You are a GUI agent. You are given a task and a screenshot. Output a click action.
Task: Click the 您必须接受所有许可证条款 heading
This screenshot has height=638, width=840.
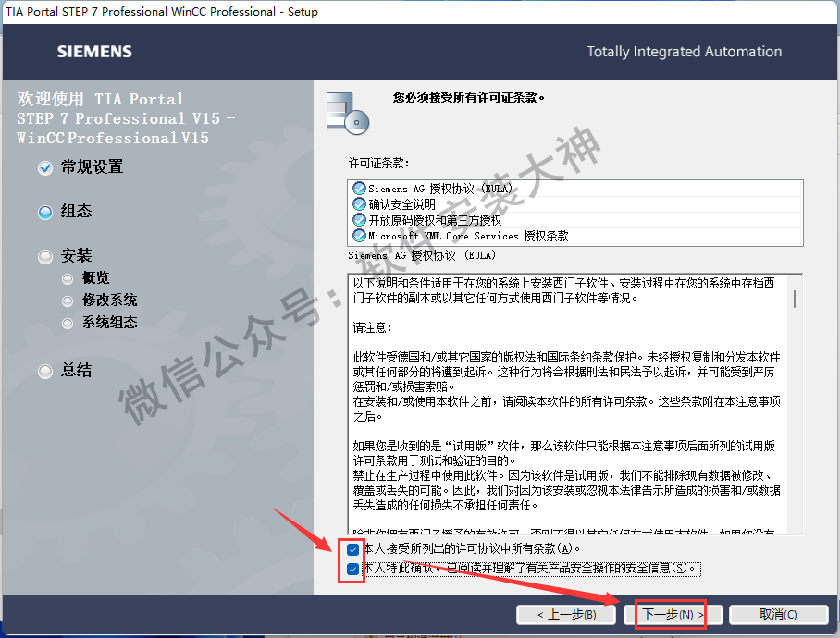click(x=469, y=97)
